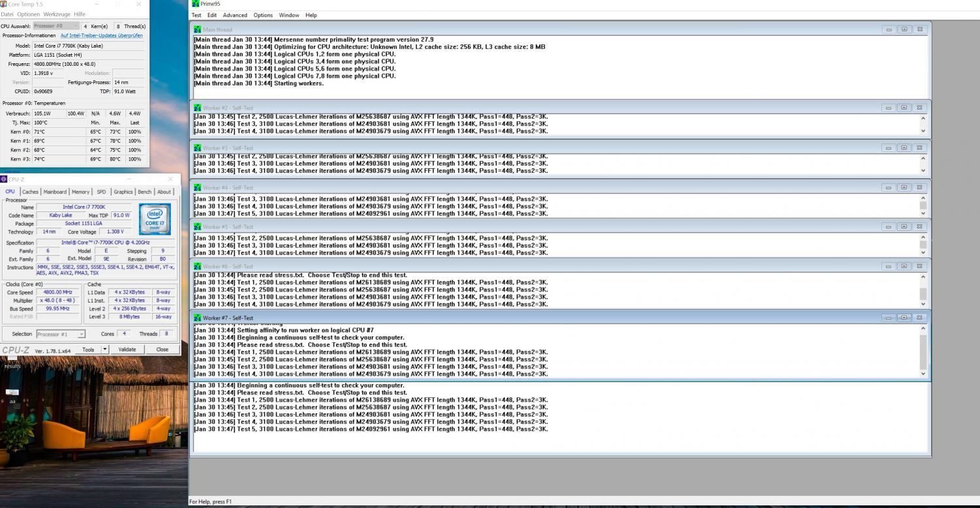Image resolution: width=980 pixels, height=508 pixels.
Task: Click the Worker #4 window's title icon
Action: tap(198, 188)
